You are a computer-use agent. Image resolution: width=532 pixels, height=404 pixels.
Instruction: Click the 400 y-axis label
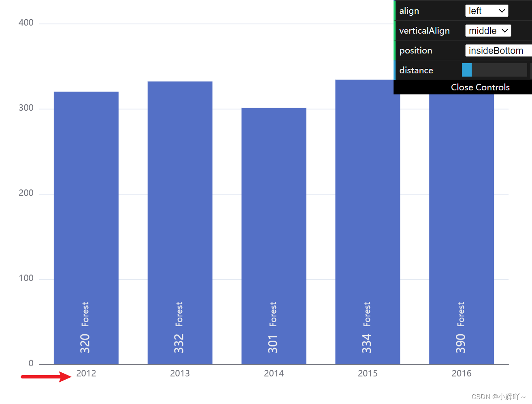click(x=26, y=23)
